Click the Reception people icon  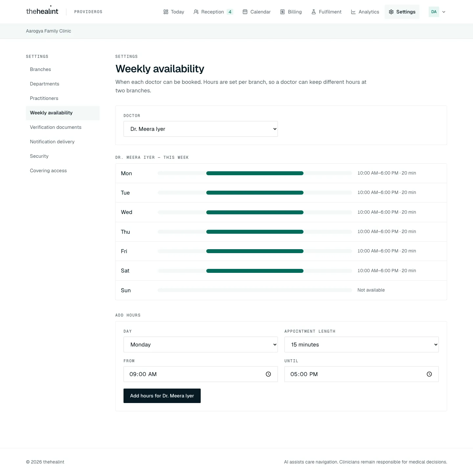coord(196,12)
